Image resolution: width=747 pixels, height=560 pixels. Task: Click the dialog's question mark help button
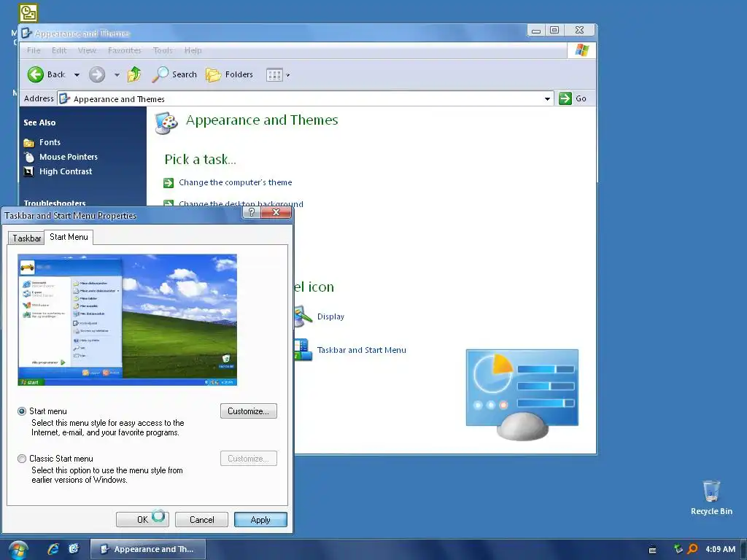point(252,212)
